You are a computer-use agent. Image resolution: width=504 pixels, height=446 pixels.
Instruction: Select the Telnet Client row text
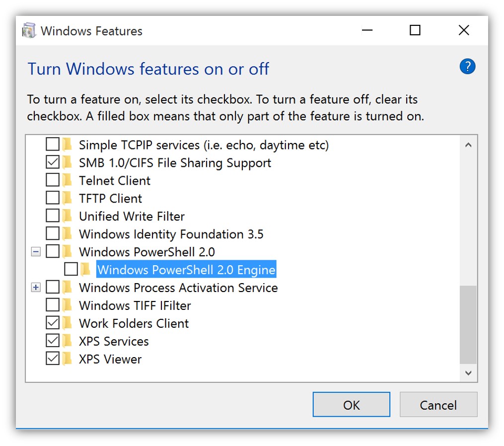coord(115,180)
